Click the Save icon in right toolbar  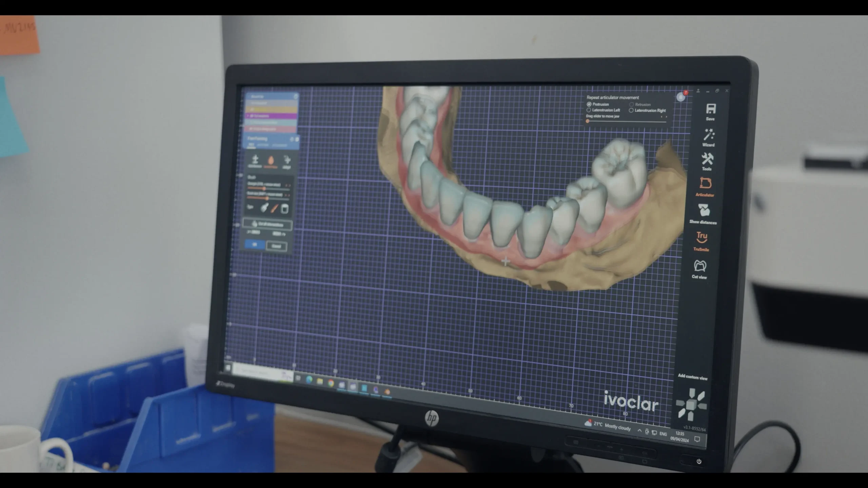click(x=711, y=109)
